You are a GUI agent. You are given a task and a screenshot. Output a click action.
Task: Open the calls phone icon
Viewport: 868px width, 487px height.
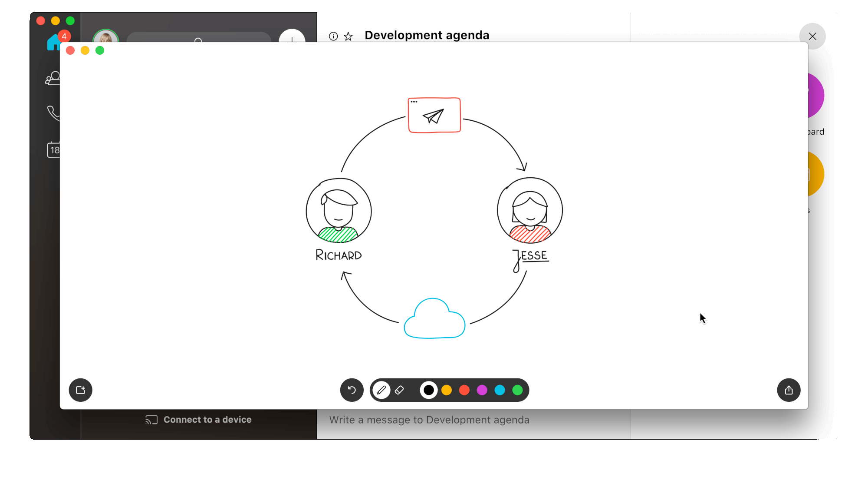click(x=53, y=113)
